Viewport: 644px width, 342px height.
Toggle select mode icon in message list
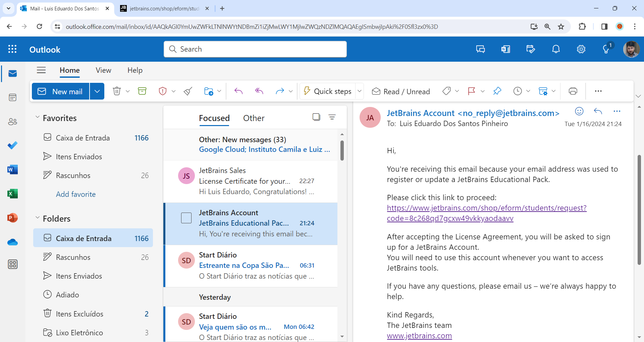coord(316,117)
